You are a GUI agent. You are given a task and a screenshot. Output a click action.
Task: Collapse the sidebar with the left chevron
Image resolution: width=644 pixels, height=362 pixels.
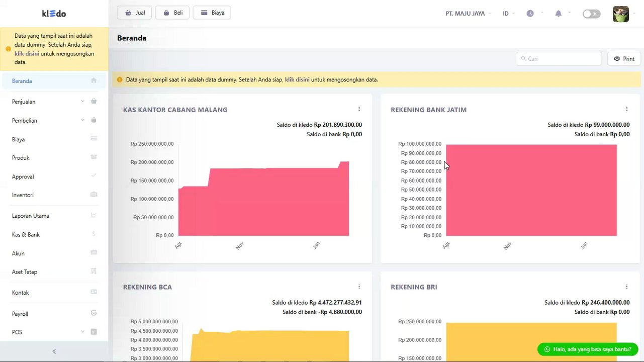pos(54,351)
